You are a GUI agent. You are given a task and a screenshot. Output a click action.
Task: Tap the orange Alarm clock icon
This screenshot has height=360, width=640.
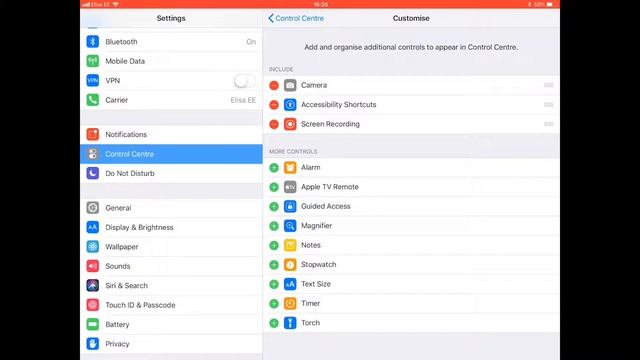pyautogui.click(x=290, y=167)
